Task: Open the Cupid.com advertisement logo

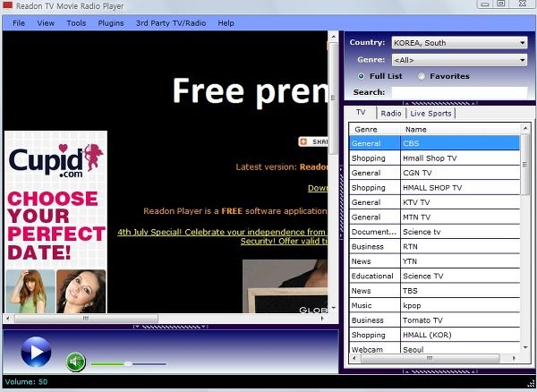Action: click(x=55, y=160)
